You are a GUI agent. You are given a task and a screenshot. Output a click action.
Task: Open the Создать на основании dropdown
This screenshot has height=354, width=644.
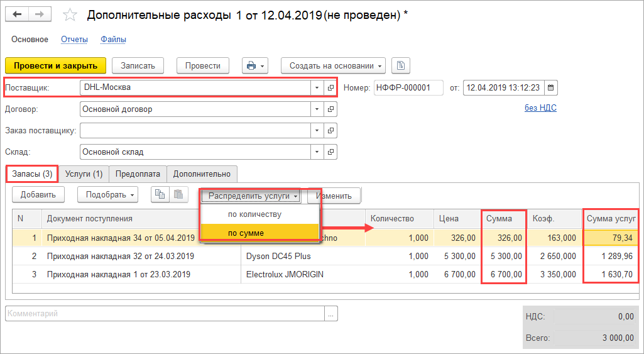coord(336,66)
